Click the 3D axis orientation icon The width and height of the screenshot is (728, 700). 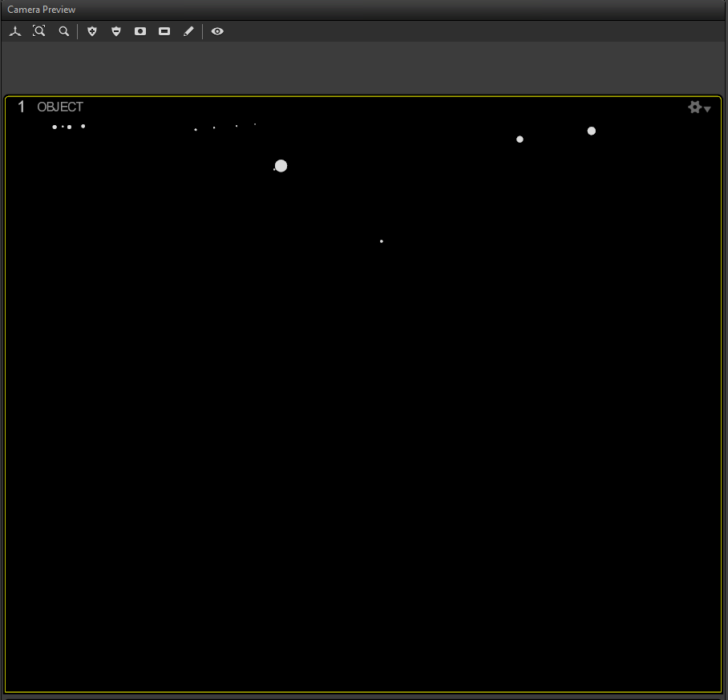15,31
